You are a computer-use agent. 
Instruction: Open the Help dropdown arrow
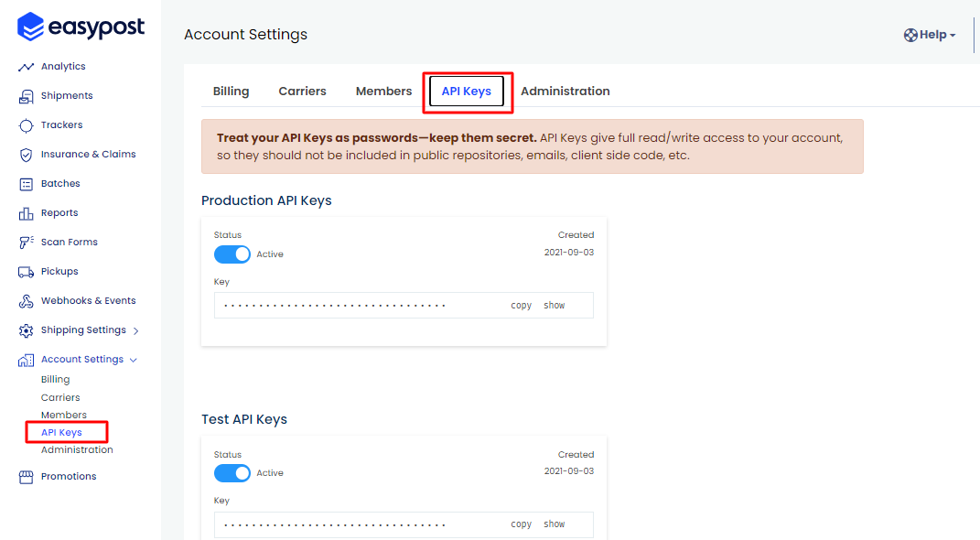tap(953, 36)
